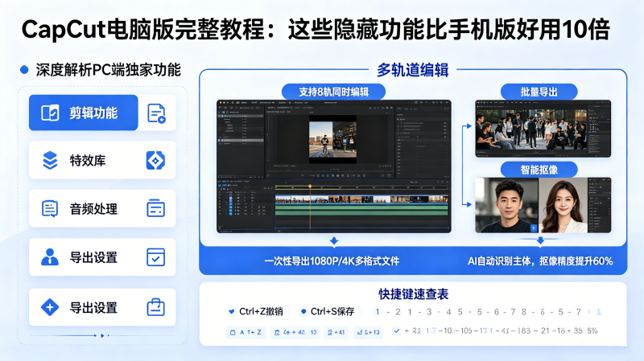Click the 快捷键速查表 heading
Image resolution: width=644 pixels, height=361 pixels.
[413, 294]
